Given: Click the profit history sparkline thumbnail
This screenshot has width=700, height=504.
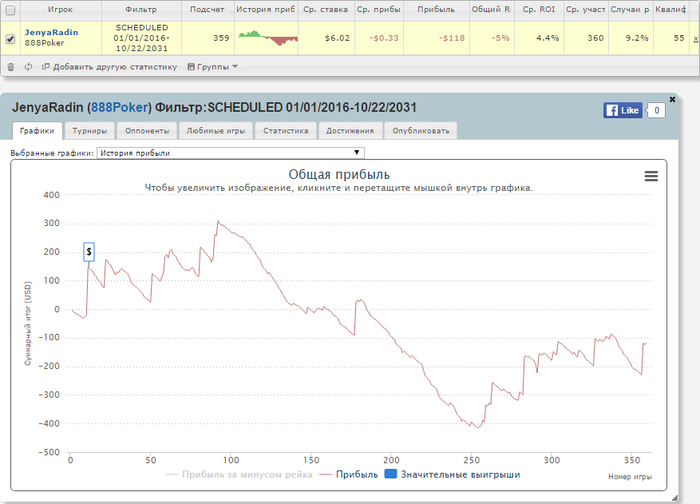Looking at the screenshot, I should click(x=268, y=38).
